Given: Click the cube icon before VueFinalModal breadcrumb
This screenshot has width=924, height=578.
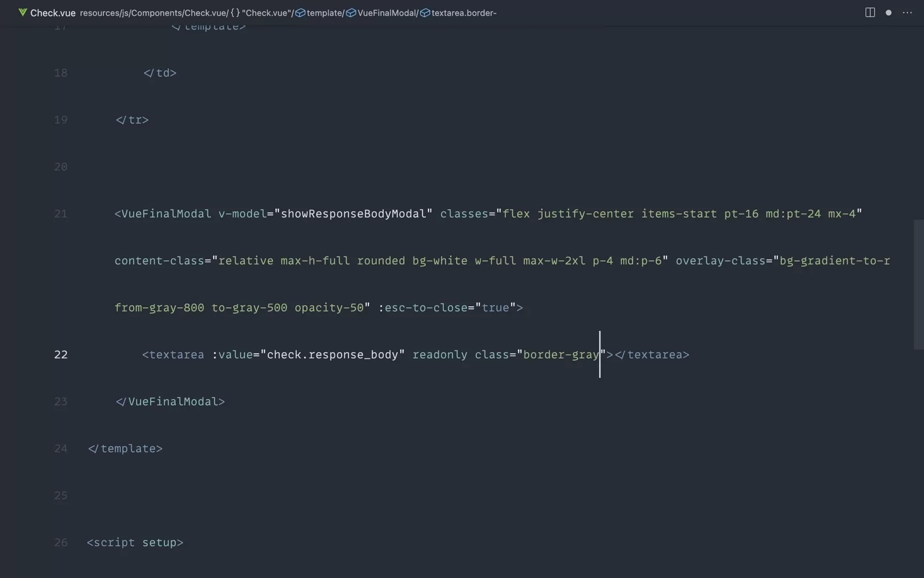Looking at the screenshot, I should pyautogui.click(x=351, y=13).
